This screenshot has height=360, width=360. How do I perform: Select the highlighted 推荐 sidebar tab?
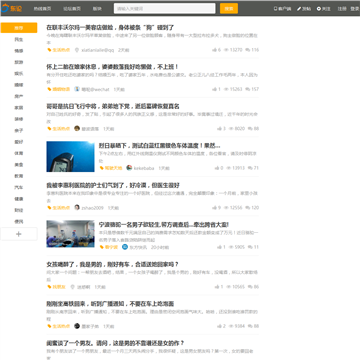(19, 28)
